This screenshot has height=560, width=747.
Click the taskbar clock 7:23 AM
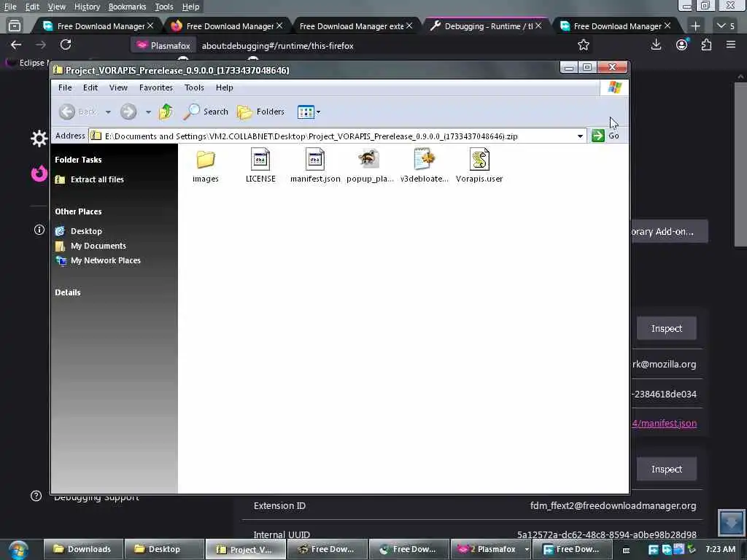pyautogui.click(x=720, y=550)
